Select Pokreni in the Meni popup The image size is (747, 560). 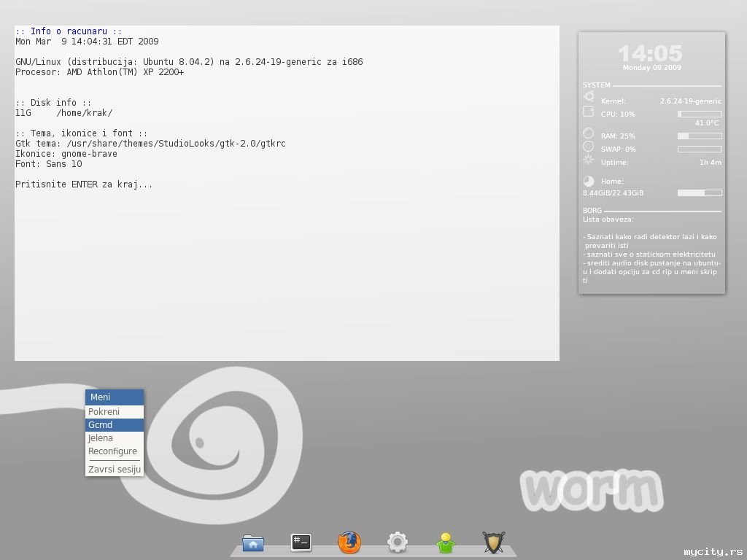point(115,412)
